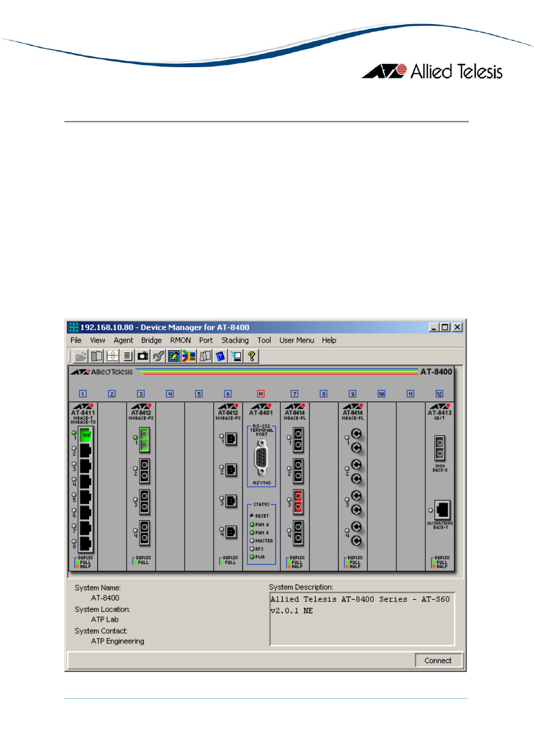Open the Port menu
Viewport: 534px width, 756px height.
coord(206,340)
